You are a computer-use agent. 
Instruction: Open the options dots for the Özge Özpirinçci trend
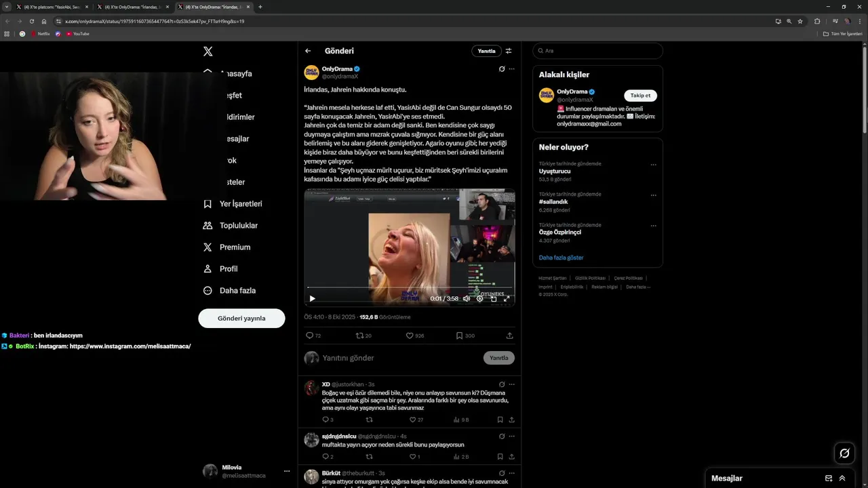point(654,226)
